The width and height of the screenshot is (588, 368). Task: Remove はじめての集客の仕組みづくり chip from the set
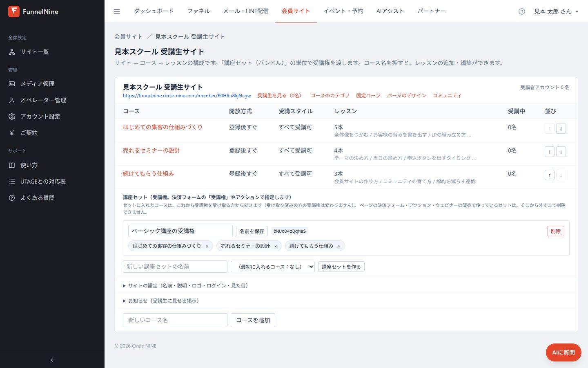click(x=207, y=246)
